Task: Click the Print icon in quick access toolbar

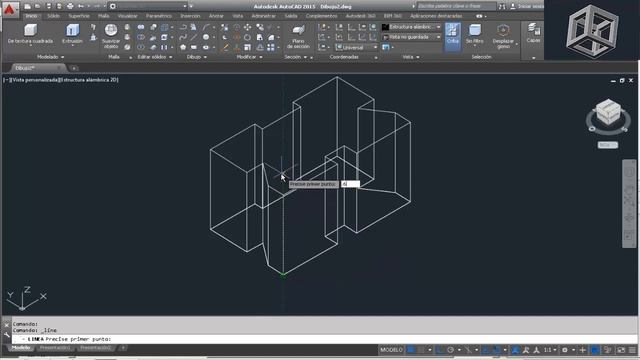Action: [70, 7]
